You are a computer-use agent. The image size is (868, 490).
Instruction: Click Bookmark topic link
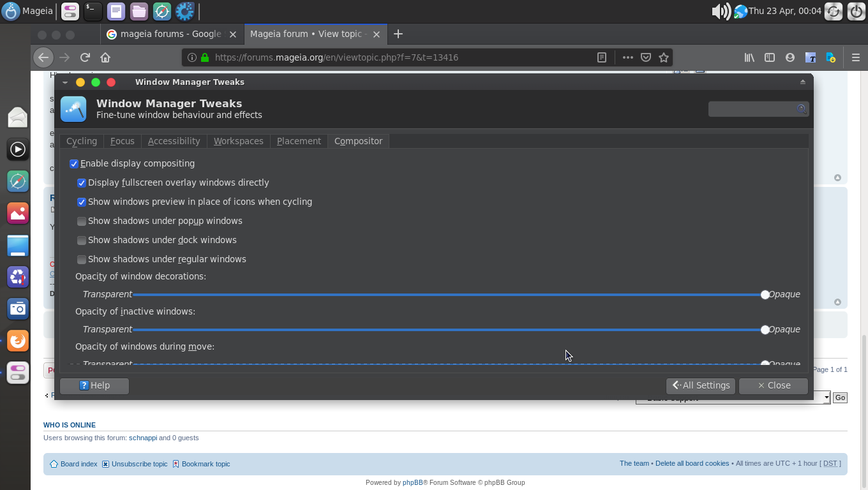point(206,464)
